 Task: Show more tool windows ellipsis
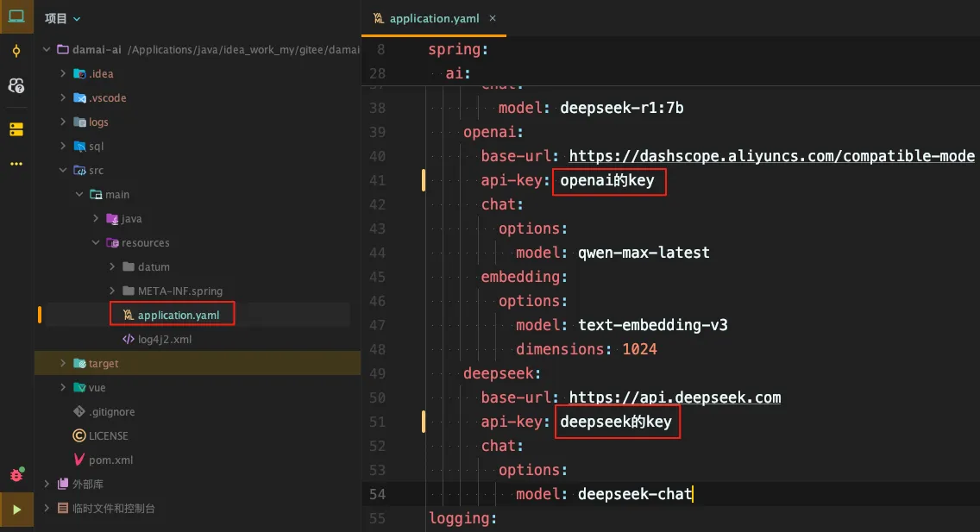tap(16, 164)
